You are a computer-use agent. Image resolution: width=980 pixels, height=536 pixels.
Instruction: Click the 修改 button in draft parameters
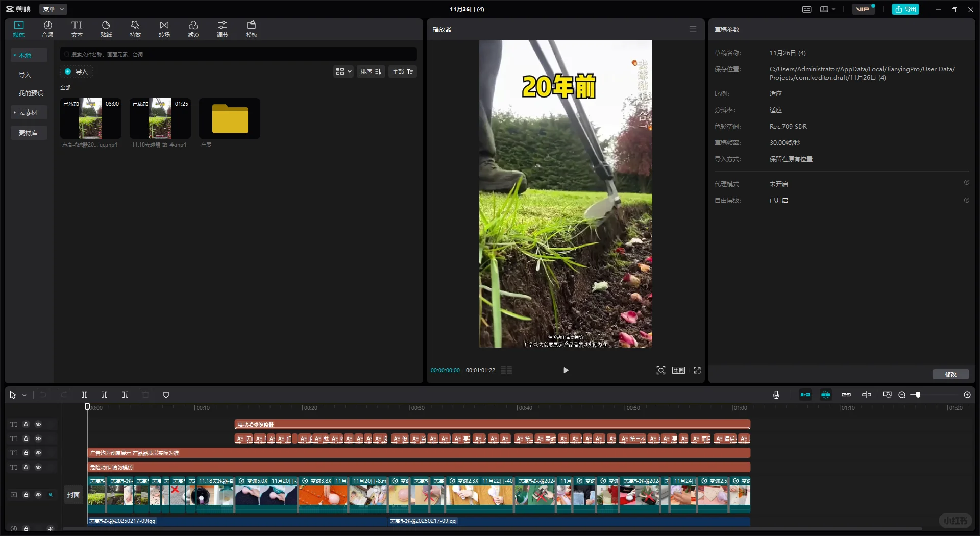pos(951,374)
